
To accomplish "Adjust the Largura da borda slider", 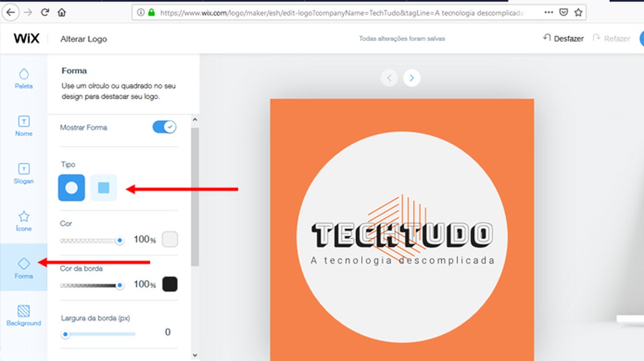I will click(98, 334).
